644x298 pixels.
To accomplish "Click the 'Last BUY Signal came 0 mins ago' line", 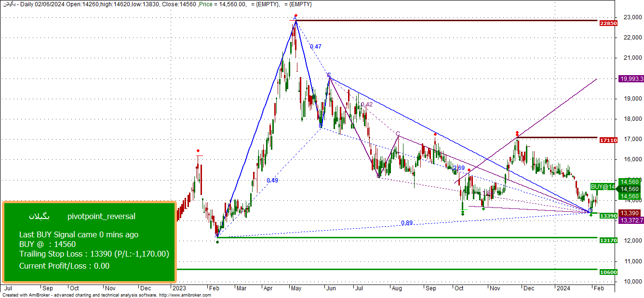I will [x=79, y=235].
